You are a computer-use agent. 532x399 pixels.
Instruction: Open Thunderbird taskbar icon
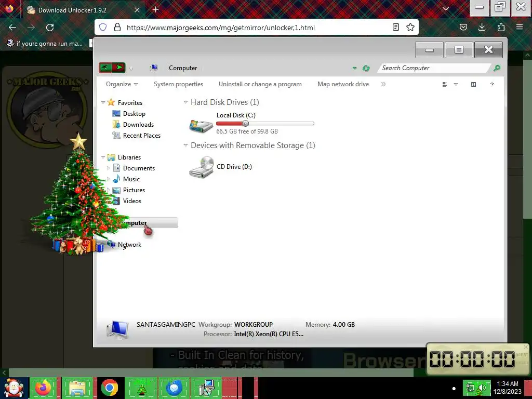174,388
